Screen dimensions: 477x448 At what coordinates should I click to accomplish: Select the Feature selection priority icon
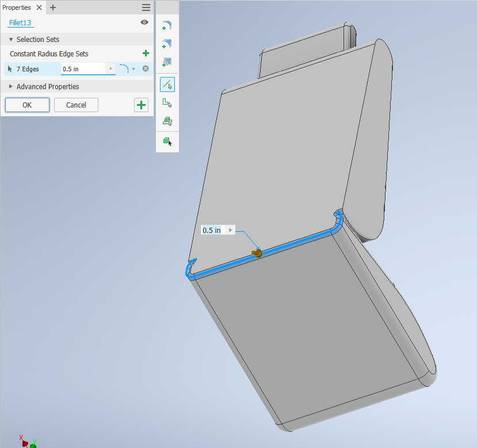167,121
